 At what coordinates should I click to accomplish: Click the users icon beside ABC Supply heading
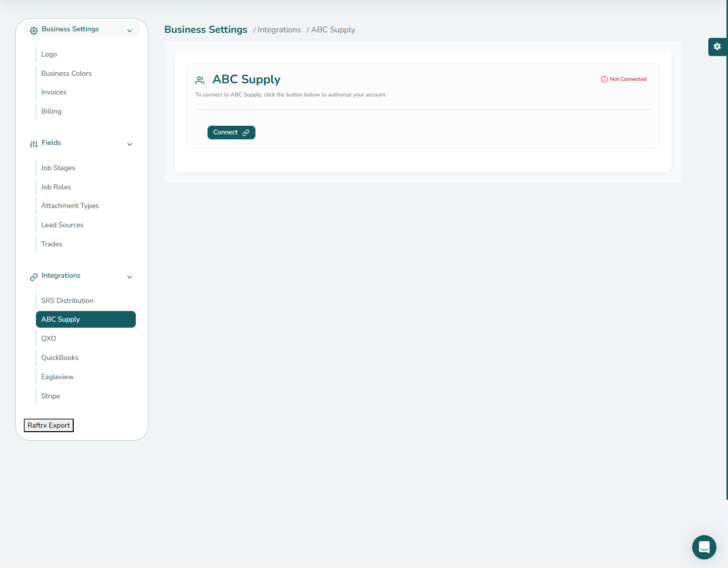200,80
